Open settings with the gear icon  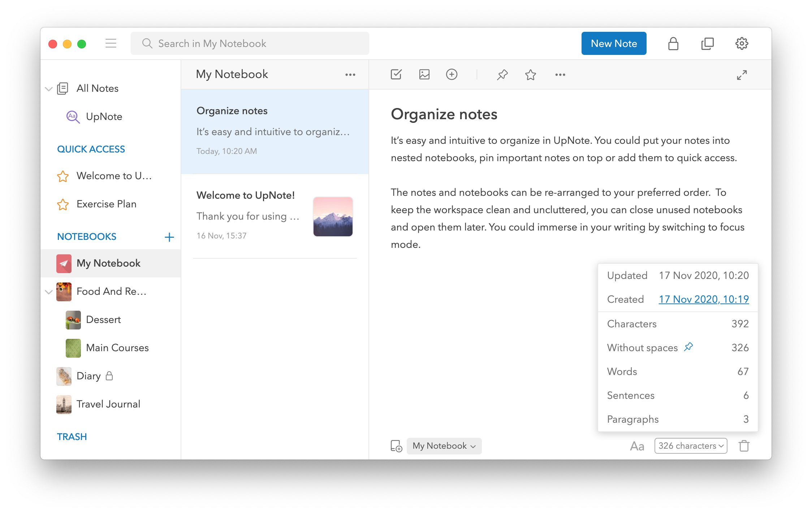pyautogui.click(x=742, y=44)
